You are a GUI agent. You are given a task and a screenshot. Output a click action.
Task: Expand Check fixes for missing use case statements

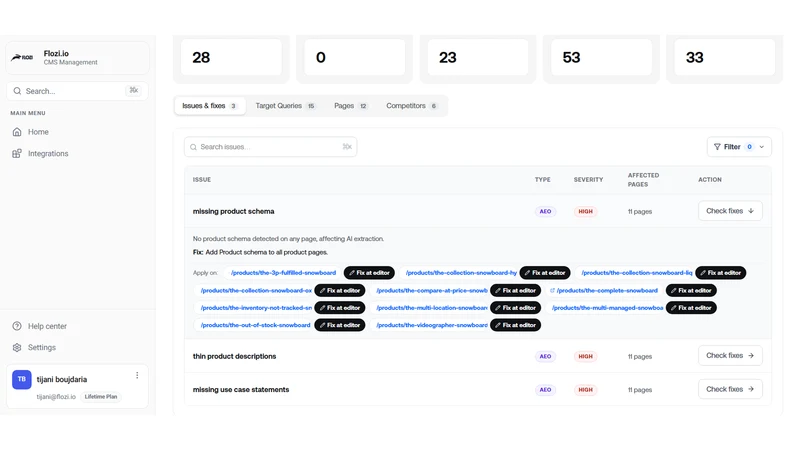coord(730,389)
